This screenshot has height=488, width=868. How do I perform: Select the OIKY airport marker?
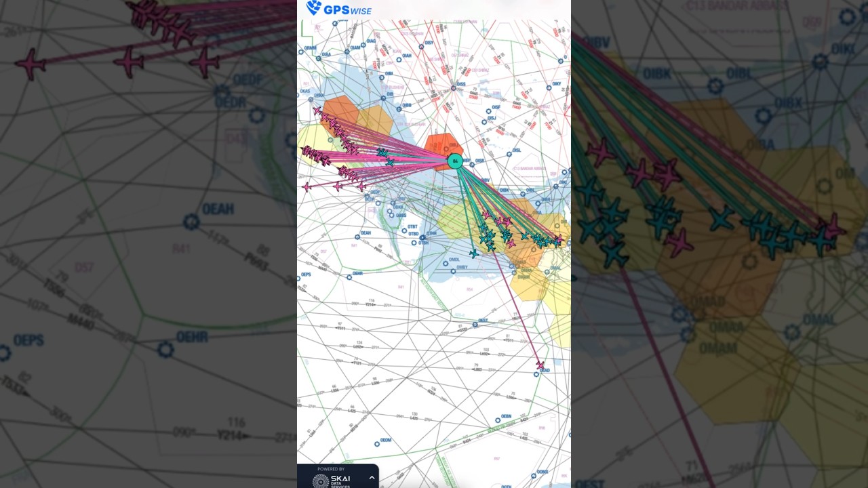[549, 88]
